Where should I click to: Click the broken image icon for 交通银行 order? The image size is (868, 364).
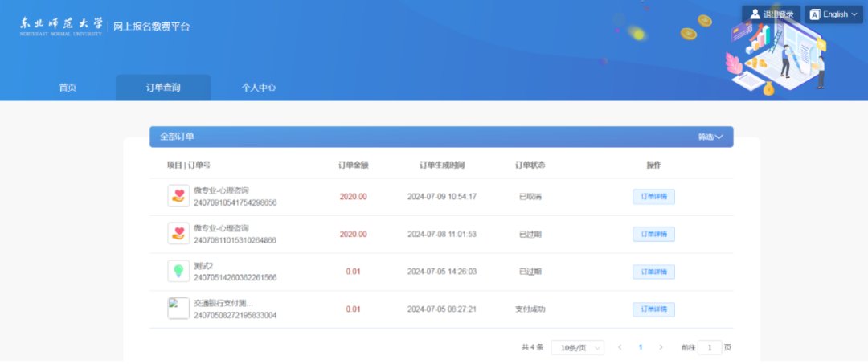point(178,309)
